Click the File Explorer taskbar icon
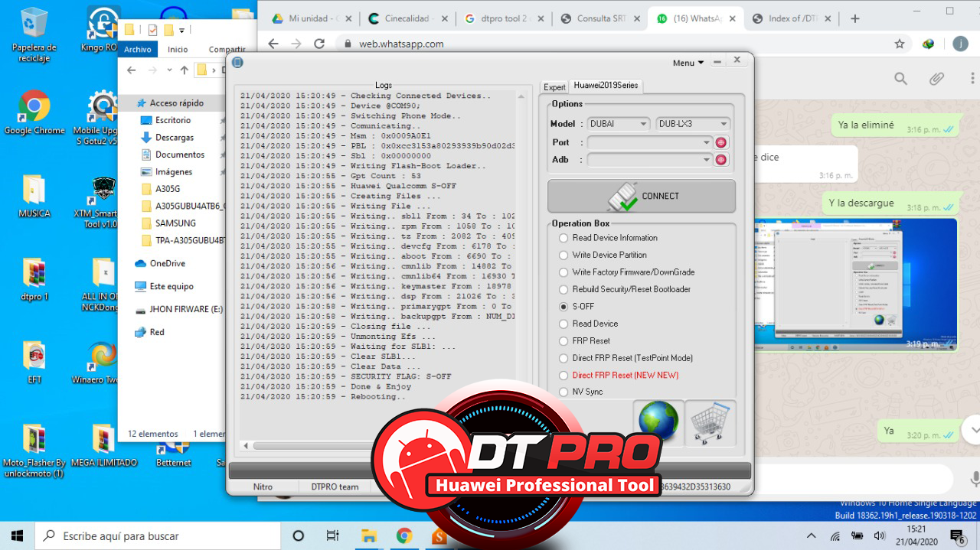980x550 pixels. (x=369, y=535)
